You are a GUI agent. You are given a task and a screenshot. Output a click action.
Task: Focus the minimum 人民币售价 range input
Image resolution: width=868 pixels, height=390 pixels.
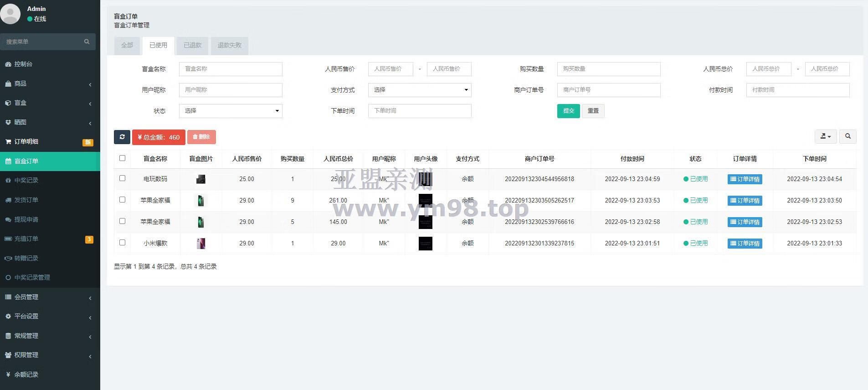[x=390, y=69]
